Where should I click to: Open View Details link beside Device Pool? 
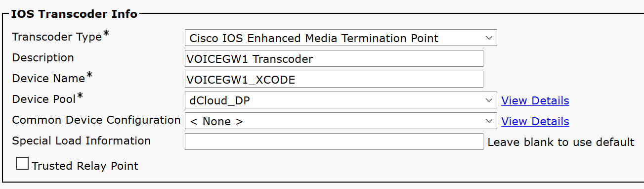tap(535, 100)
